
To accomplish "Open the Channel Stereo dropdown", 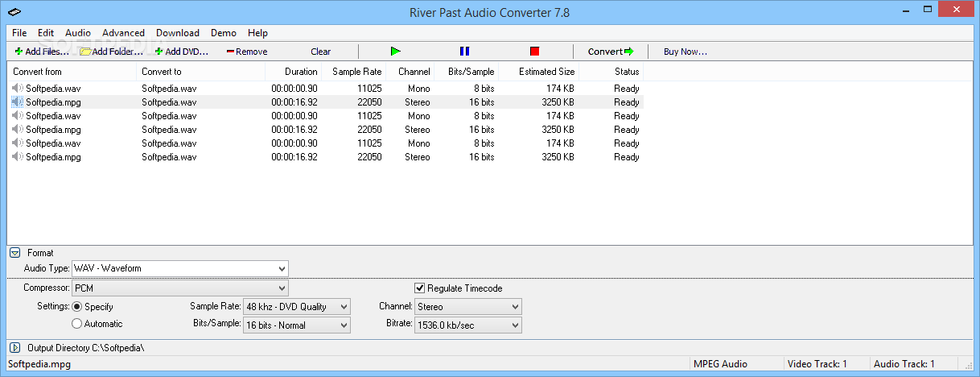I will tap(467, 307).
